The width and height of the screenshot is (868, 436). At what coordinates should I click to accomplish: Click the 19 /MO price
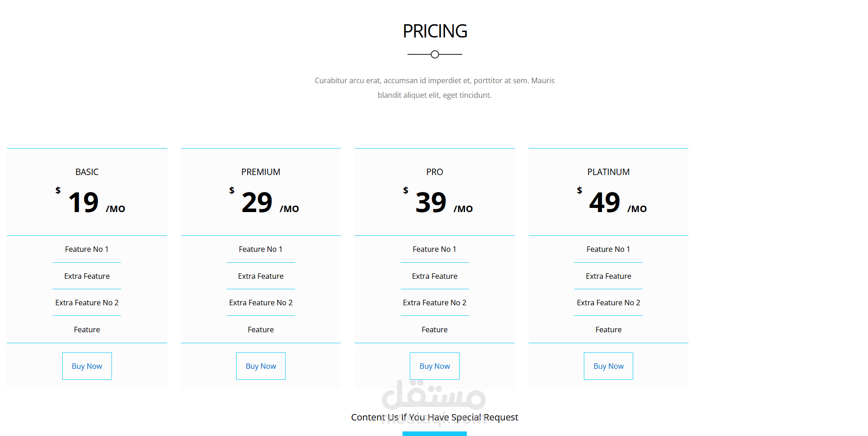pyautogui.click(x=90, y=202)
